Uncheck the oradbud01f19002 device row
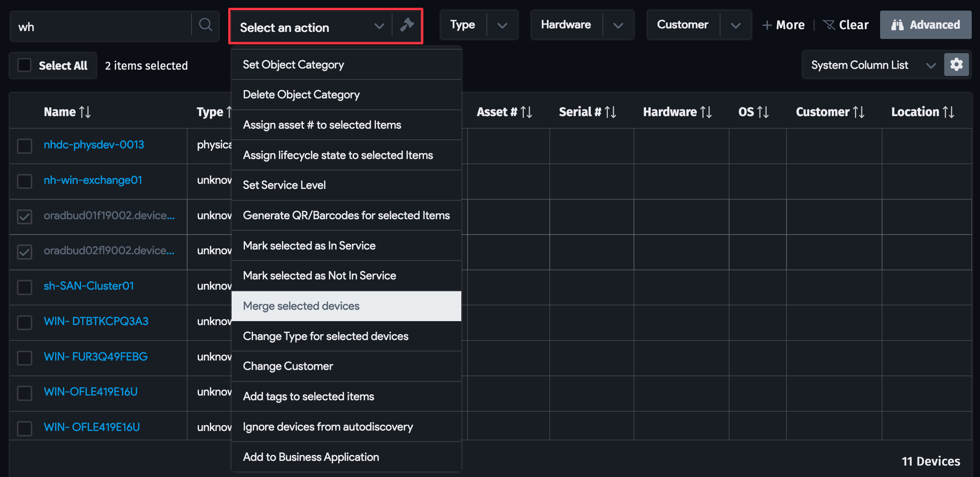The height and width of the screenshot is (477, 980). (x=24, y=217)
